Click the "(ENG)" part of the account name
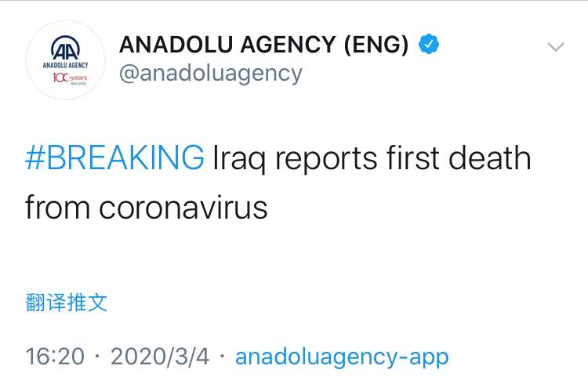588x391 pixels. (377, 45)
